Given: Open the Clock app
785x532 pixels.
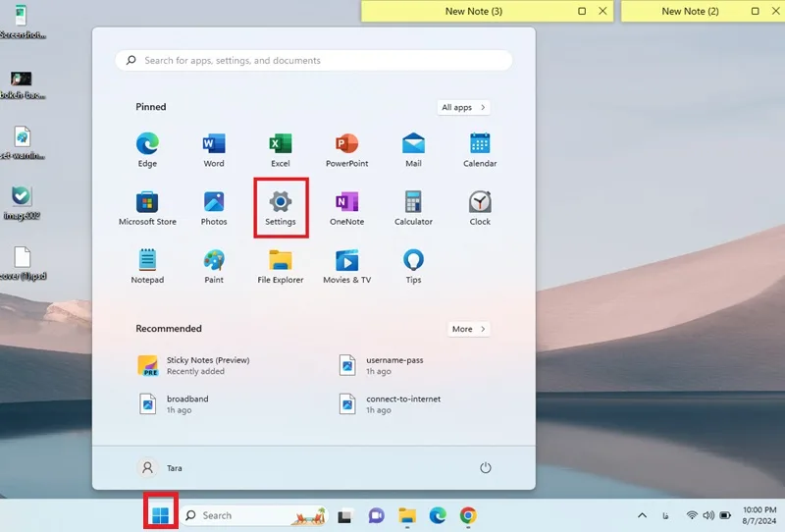Looking at the screenshot, I should point(480,208).
